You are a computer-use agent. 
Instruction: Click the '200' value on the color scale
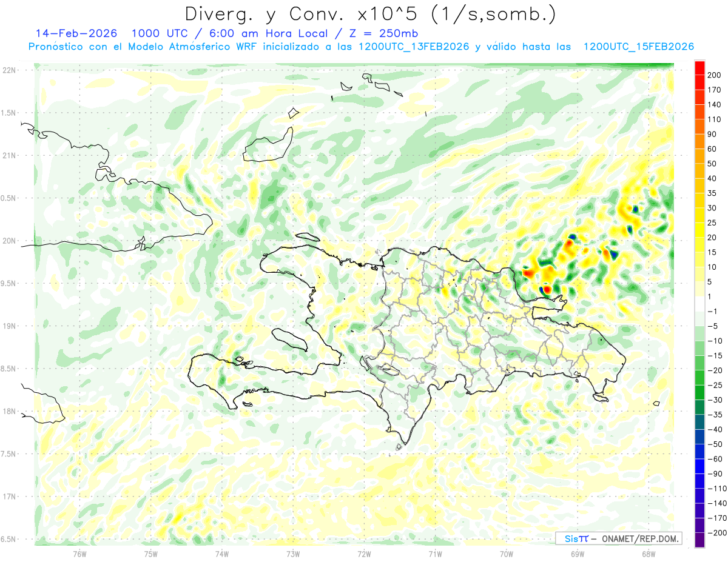point(715,75)
